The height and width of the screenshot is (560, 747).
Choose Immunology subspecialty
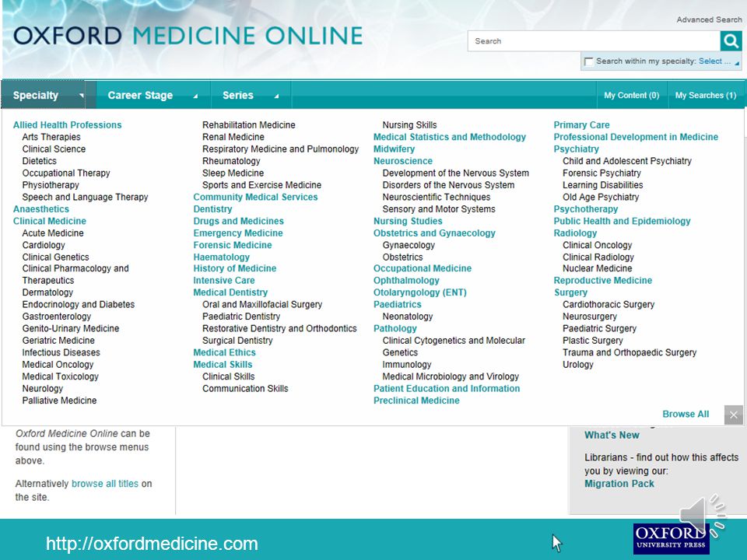click(x=407, y=364)
